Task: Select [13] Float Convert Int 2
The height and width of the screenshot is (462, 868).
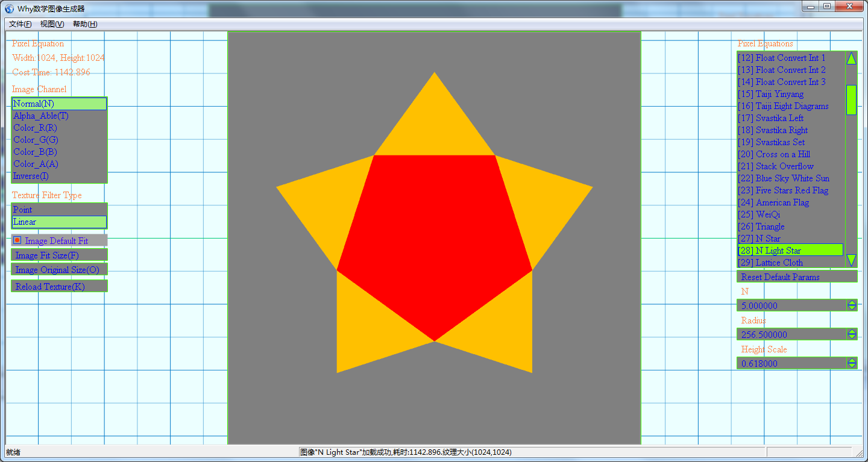Action: (x=790, y=70)
